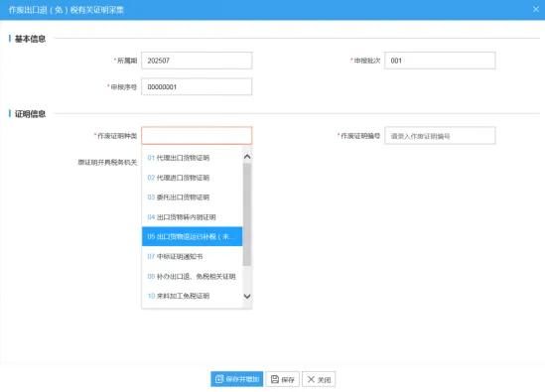Click the 关闭 button
Viewport: 545px width, 392px height.
319,379
